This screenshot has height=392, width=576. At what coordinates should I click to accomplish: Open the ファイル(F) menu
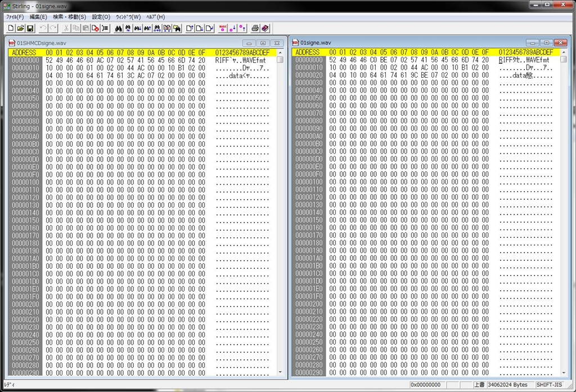point(15,17)
